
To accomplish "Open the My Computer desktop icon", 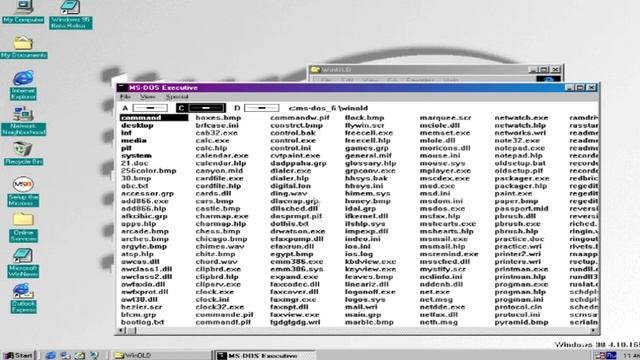I will (x=23, y=11).
